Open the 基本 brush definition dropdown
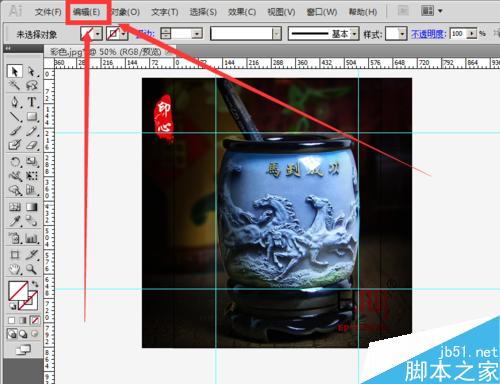500x384 pixels. [354, 34]
